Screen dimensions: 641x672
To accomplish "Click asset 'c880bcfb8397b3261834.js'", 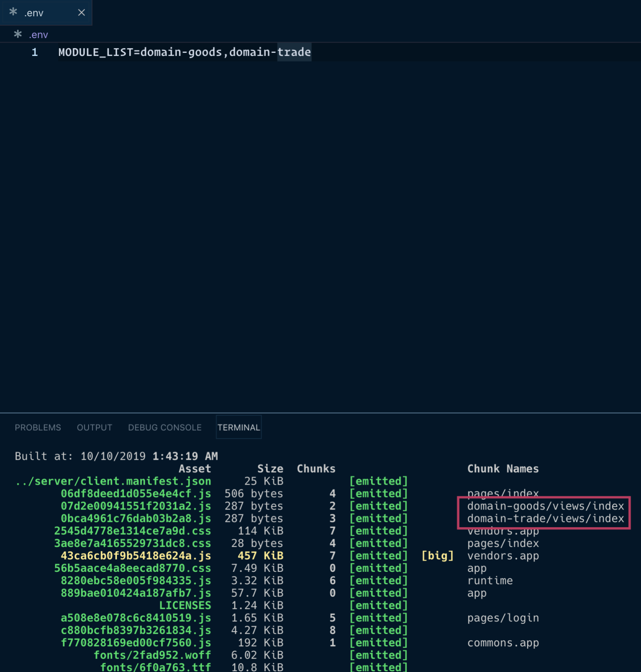I will pyautogui.click(x=136, y=630).
